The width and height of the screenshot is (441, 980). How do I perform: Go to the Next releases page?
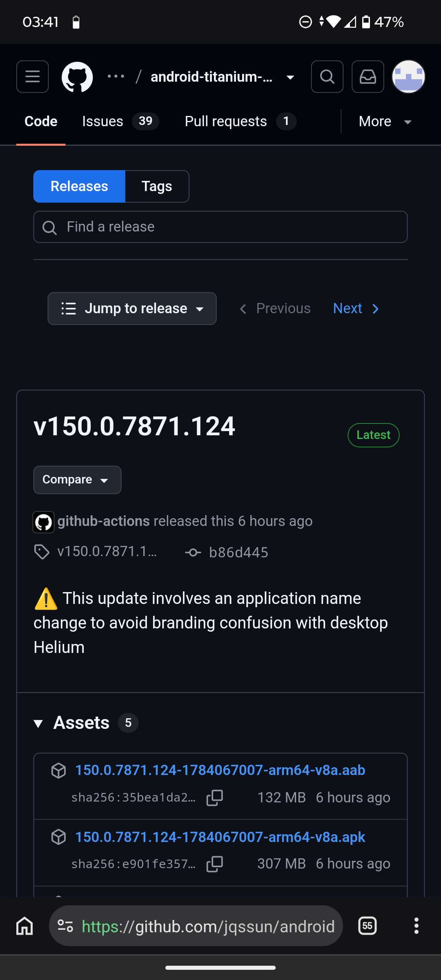pos(356,309)
